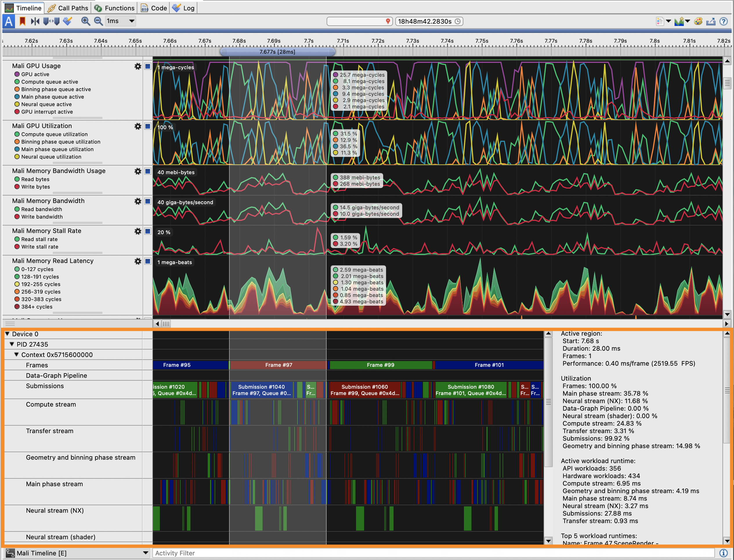
Task: Click the export arrow icon
Action: [711, 21]
